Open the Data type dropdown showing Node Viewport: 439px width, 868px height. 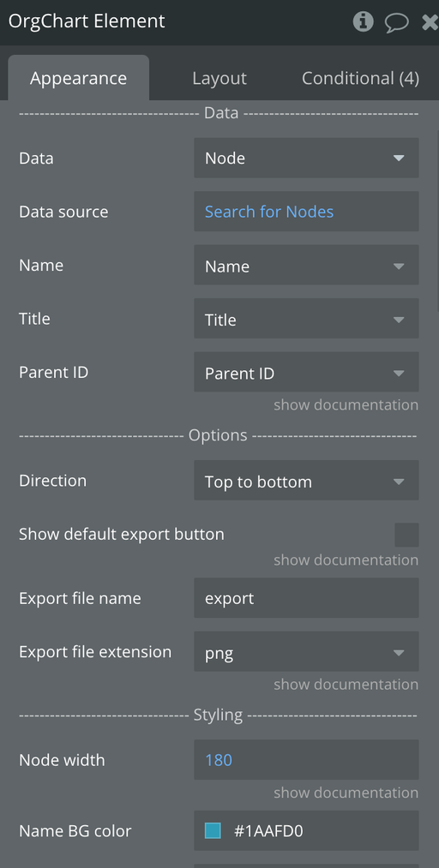click(x=306, y=158)
